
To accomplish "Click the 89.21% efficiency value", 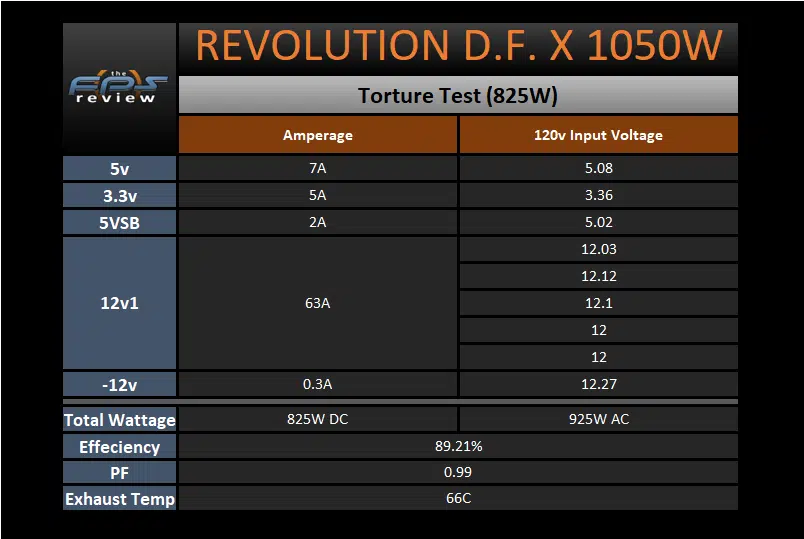I will click(x=458, y=447).
